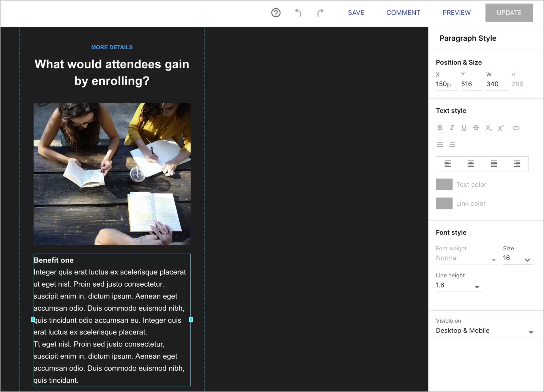
Task: Switch to PREVIEW mode
Action: tap(456, 12)
